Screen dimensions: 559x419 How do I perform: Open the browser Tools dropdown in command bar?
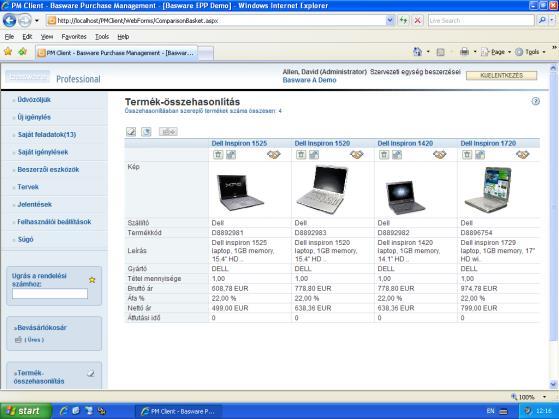530,52
